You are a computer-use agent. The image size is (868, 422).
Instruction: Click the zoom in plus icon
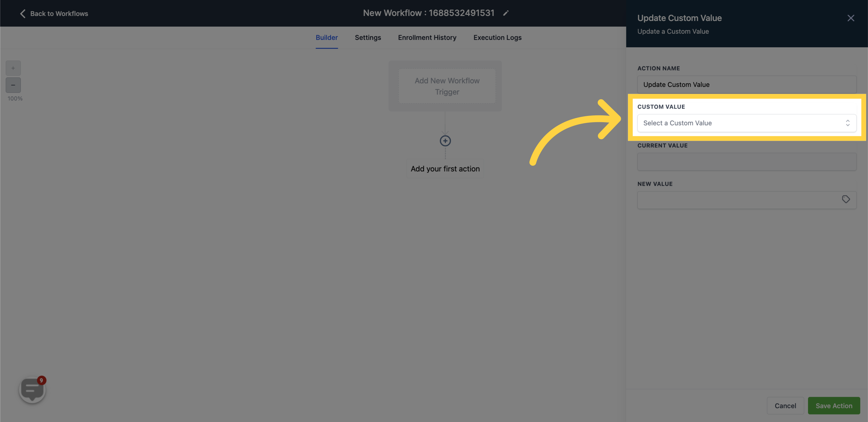point(13,68)
